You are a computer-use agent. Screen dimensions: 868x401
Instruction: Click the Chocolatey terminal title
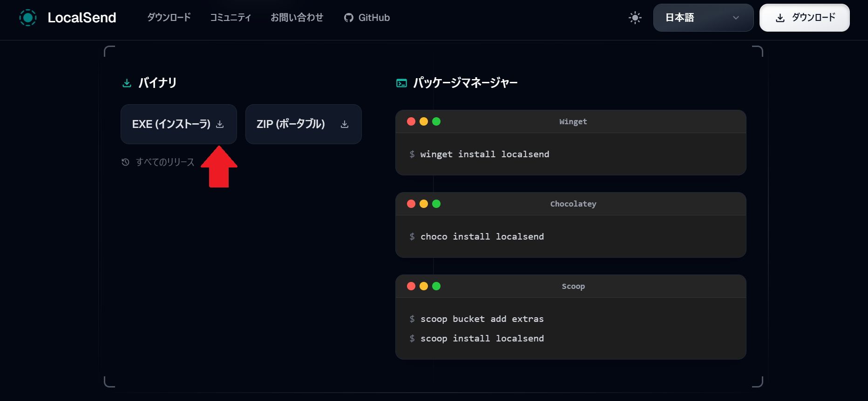click(x=573, y=204)
